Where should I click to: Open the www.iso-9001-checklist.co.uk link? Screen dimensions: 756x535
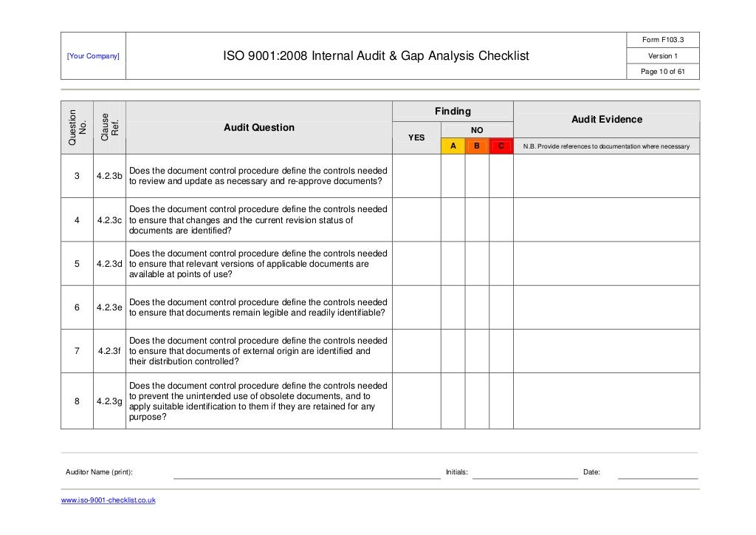(108, 500)
